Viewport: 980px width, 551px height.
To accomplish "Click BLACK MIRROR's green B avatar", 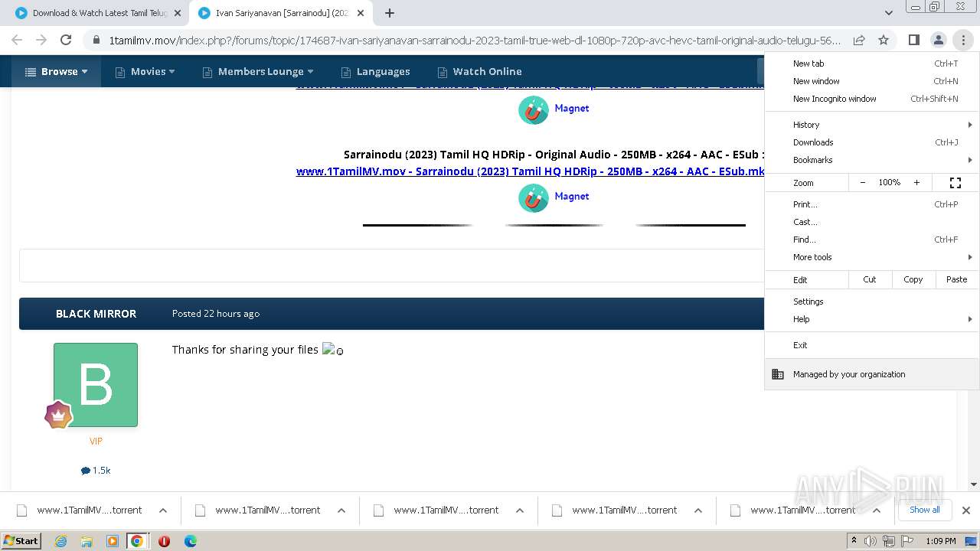I will 96,384.
